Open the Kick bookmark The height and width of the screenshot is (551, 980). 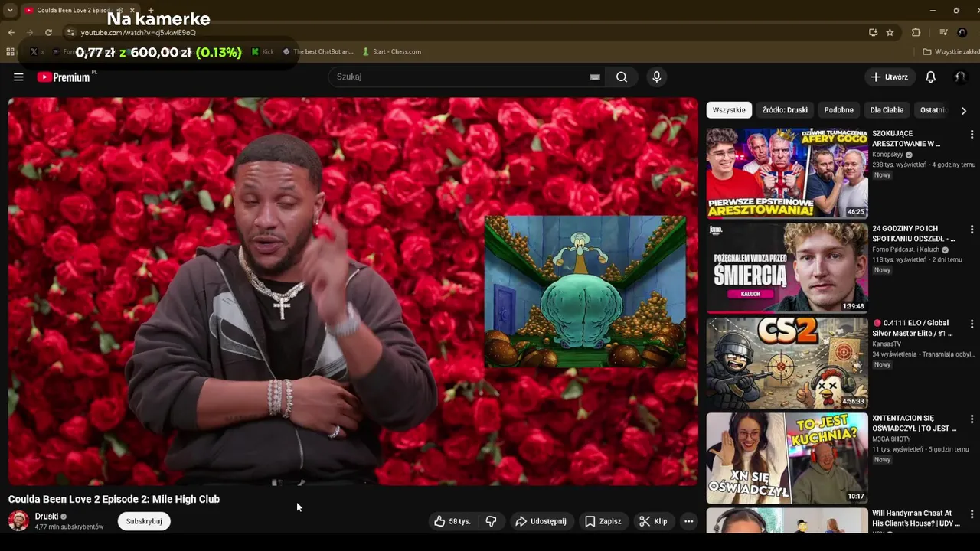click(263, 51)
